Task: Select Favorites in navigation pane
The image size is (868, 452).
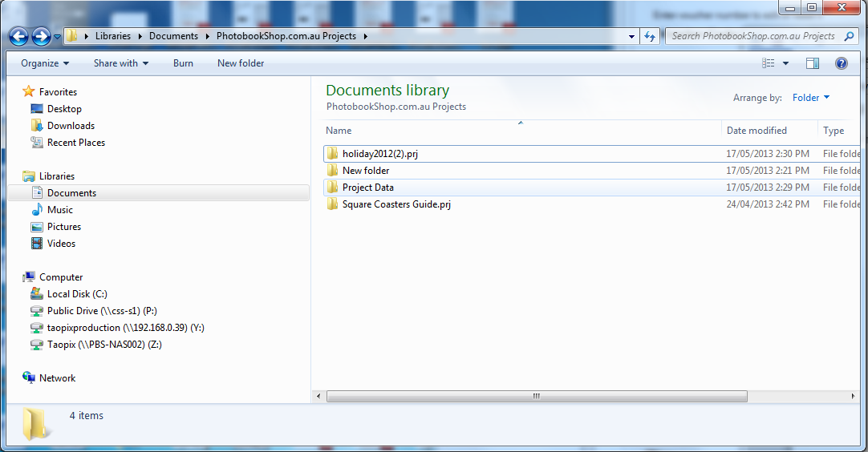Action: coord(58,92)
